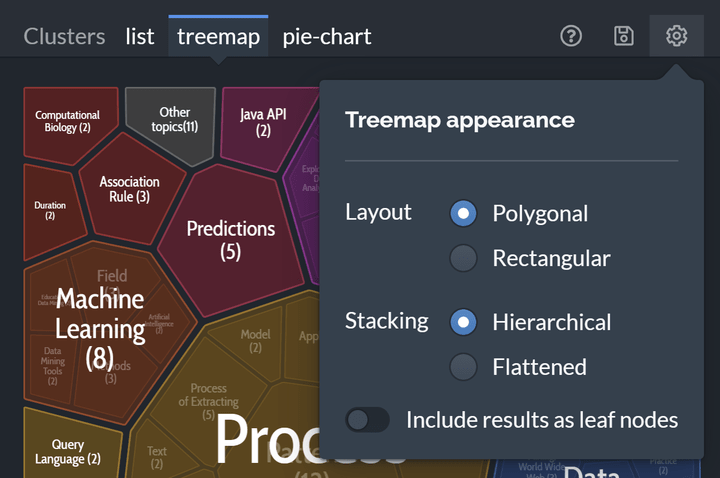Open the help question mark icon

tap(571, 36)
